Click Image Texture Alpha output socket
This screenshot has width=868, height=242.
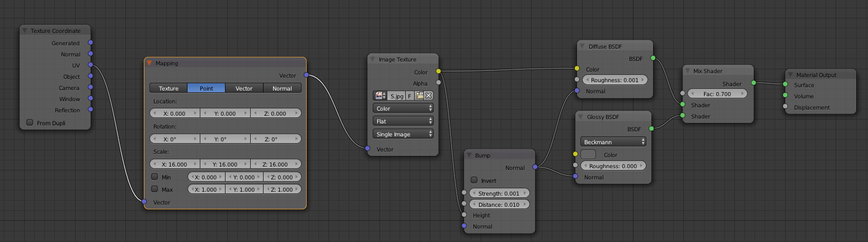point(438,83)
